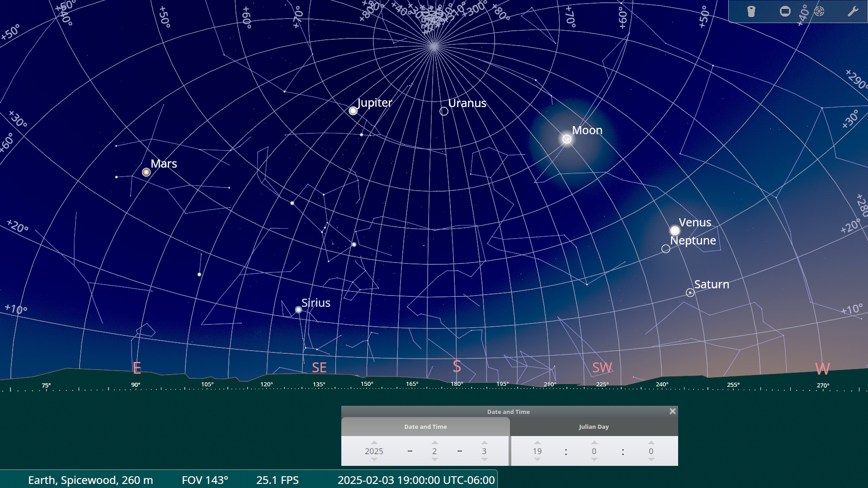Image resolution: width=868 pixels, height=488 pixels.
Task: Click the location text Earth, Spicewood
Action: tap(90, 480)
